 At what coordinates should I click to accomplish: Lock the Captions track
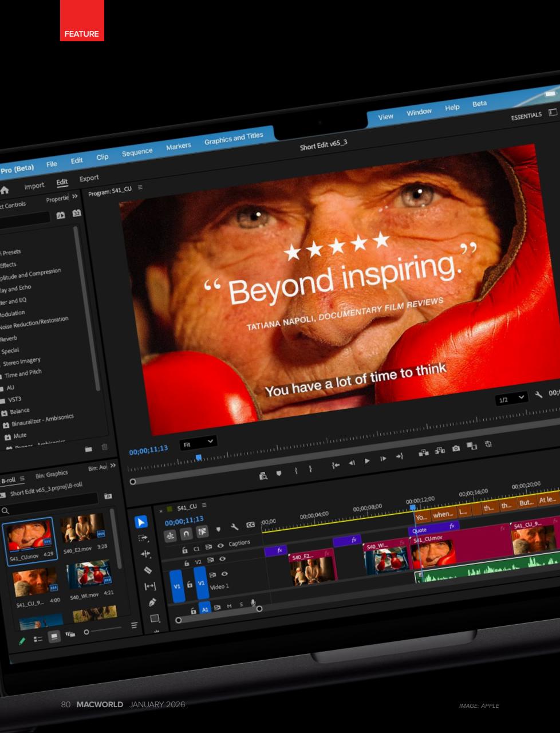pyautogui.click(x=184, y=548)
